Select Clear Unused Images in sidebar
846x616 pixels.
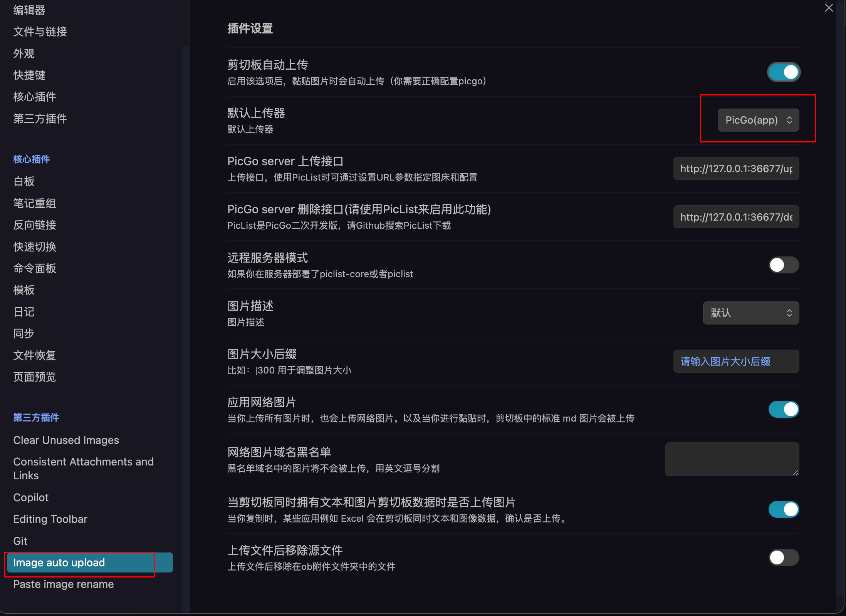click(66, 440)
